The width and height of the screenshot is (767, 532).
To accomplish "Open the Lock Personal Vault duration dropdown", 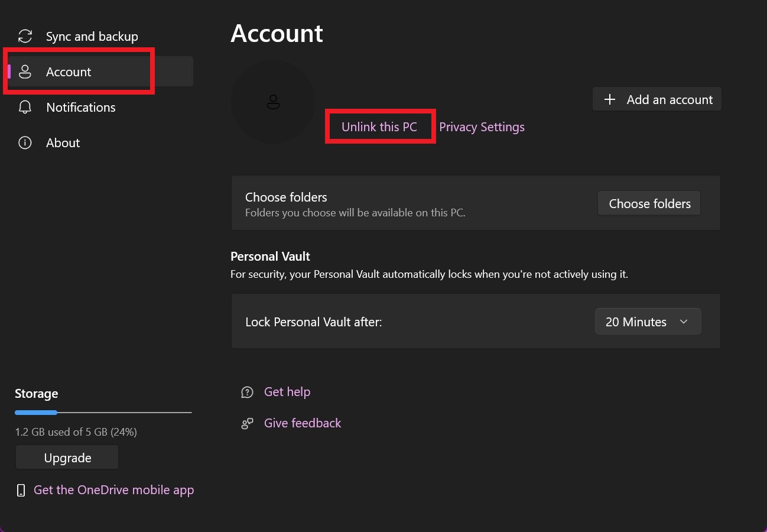I will pos(648,322).
